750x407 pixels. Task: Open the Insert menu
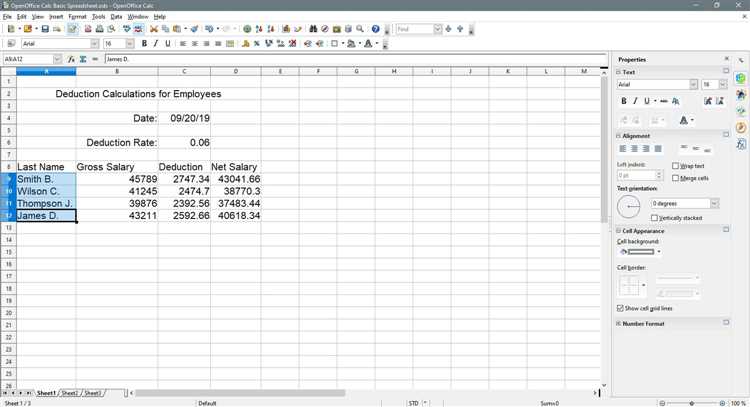pyautogui.click(x=56, y=17)
